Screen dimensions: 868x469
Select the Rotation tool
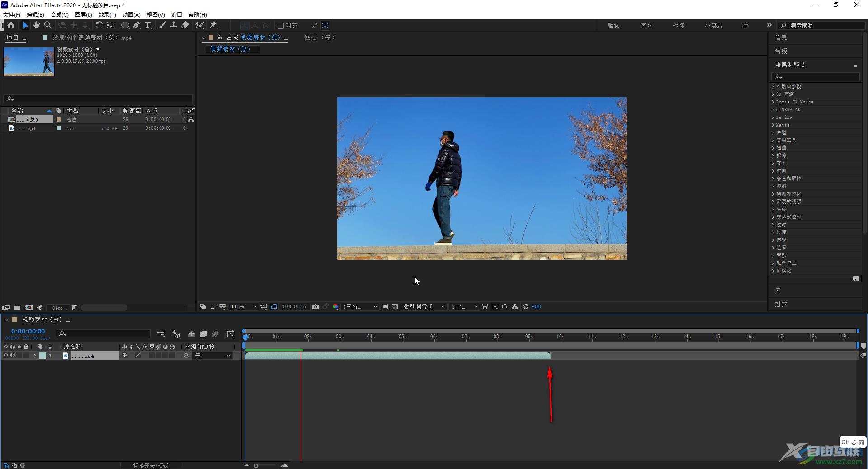[x=99, y=25]
